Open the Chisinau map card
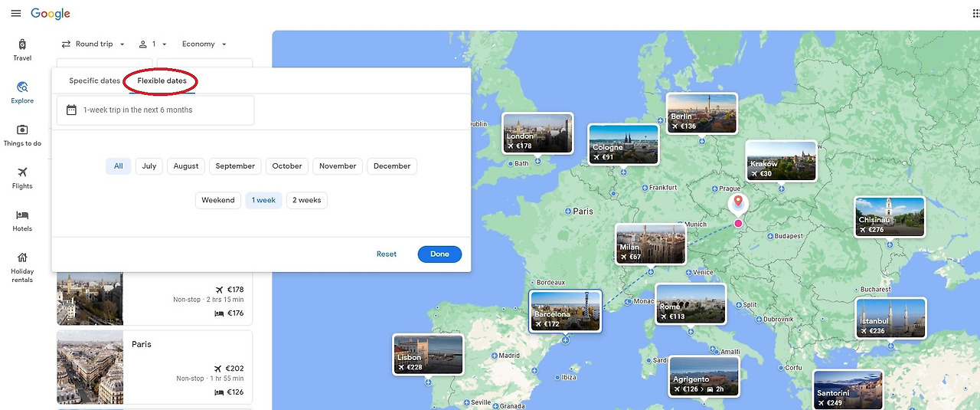The image size is (980, 410). [x=890, y=217]
